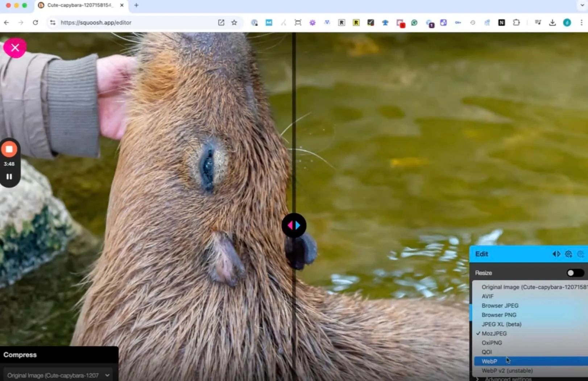Select Original Image option in the format list
This screenshot has height=381, width=588.
tap(531, 287)
